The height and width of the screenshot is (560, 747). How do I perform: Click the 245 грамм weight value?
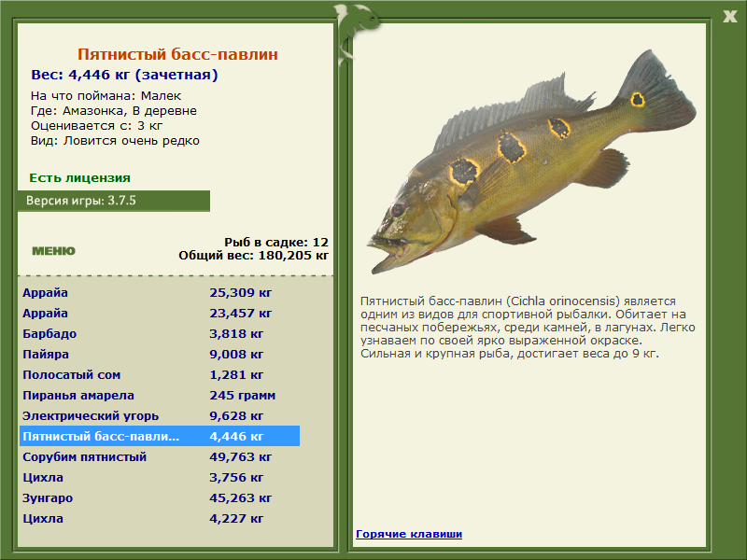(243, 396)
